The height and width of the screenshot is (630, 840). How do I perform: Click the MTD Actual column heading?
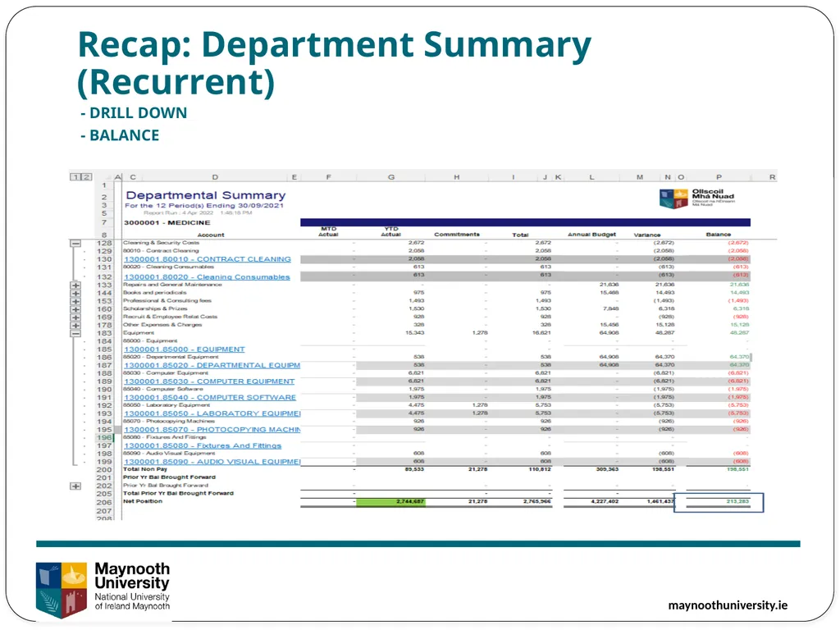coord(328,232)
